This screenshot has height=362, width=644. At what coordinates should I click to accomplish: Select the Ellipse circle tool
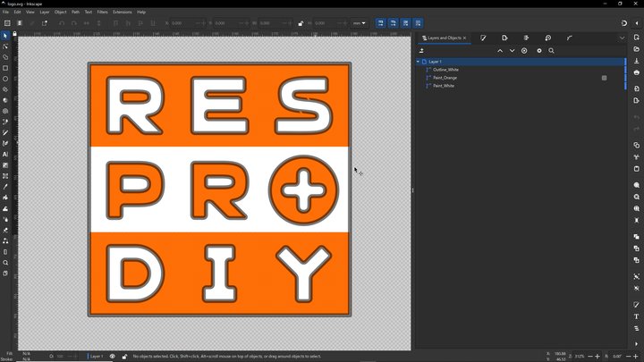pos(5,79)
